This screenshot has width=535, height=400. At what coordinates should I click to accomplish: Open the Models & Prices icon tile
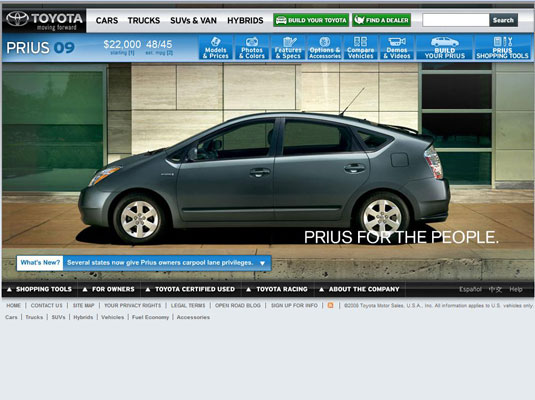point(216,47)
